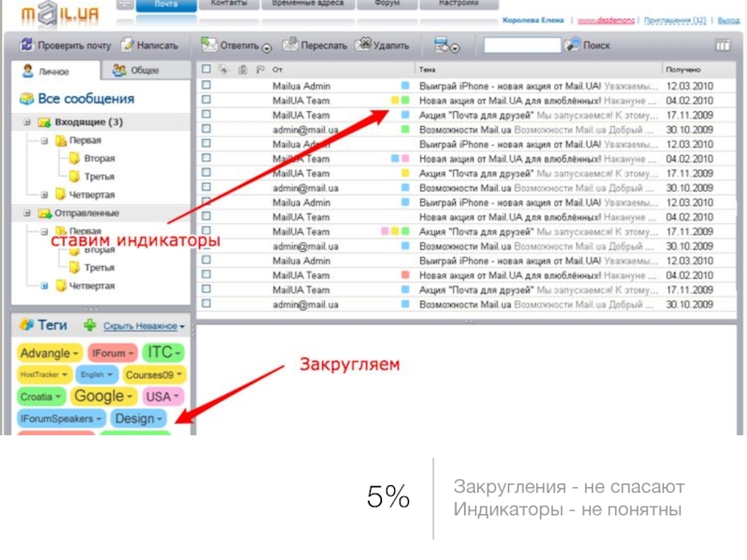The image size is (747, 560).
Task: Click the Личное person icon
Action: (28, 71)
